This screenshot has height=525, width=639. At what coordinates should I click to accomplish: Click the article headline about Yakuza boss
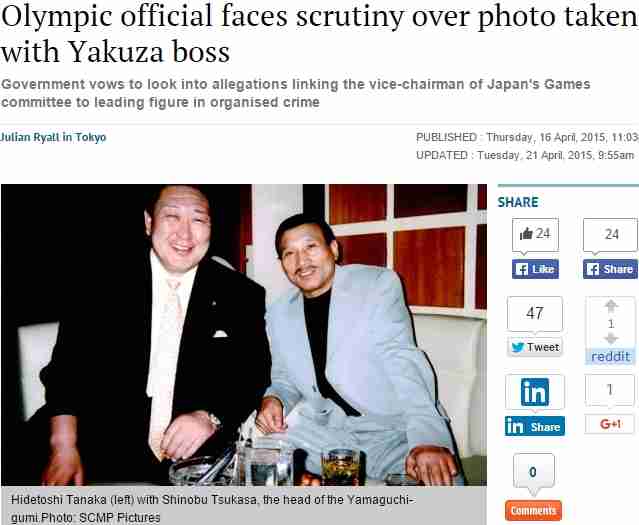(x=320, y=33)
